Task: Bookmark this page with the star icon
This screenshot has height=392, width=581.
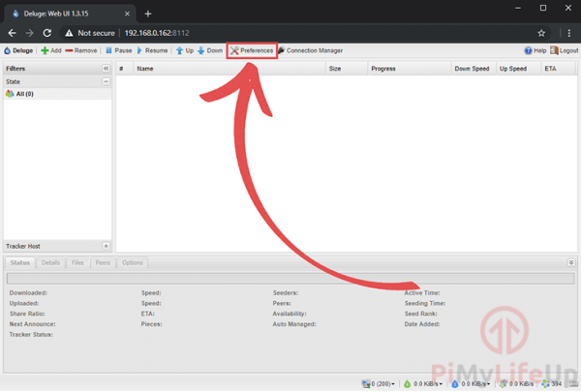Action: (x=541, y=32)
